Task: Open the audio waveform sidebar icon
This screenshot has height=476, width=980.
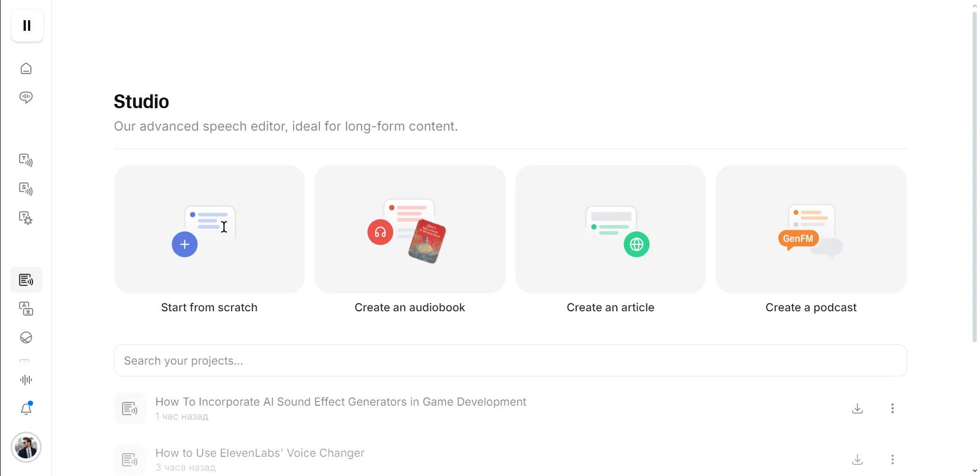Action: tap(26, 380)
